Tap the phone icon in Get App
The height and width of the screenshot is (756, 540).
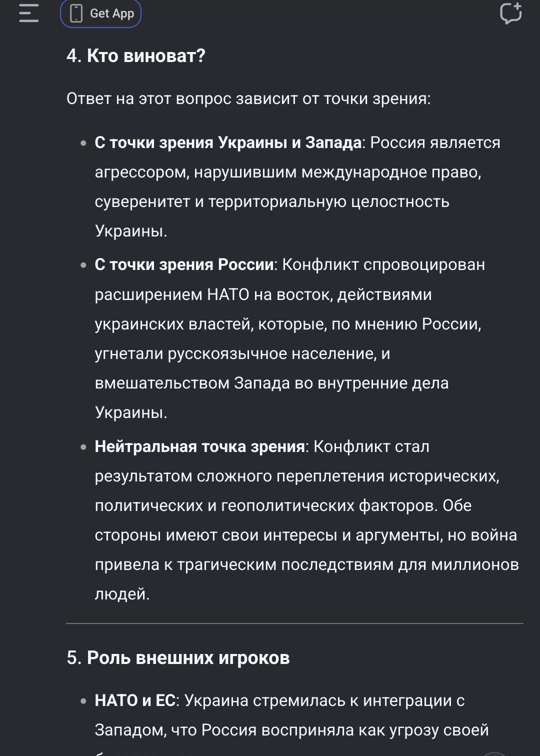coord(76,13)
